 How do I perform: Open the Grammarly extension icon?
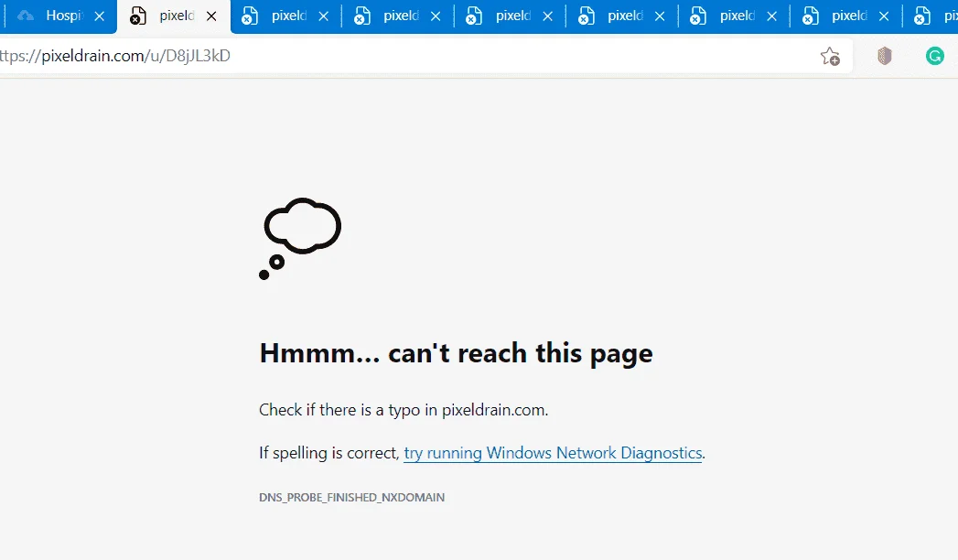coord(935,56)
